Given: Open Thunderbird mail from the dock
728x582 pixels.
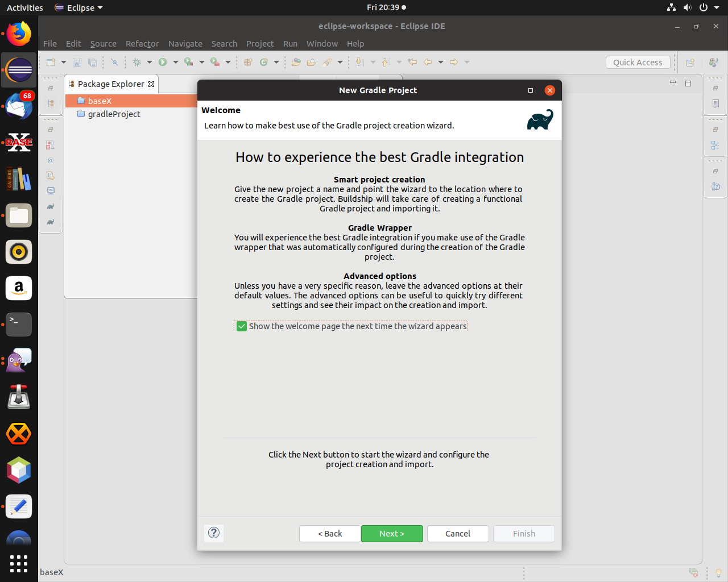Looking at the screenshot, I should tap(19, 106).
